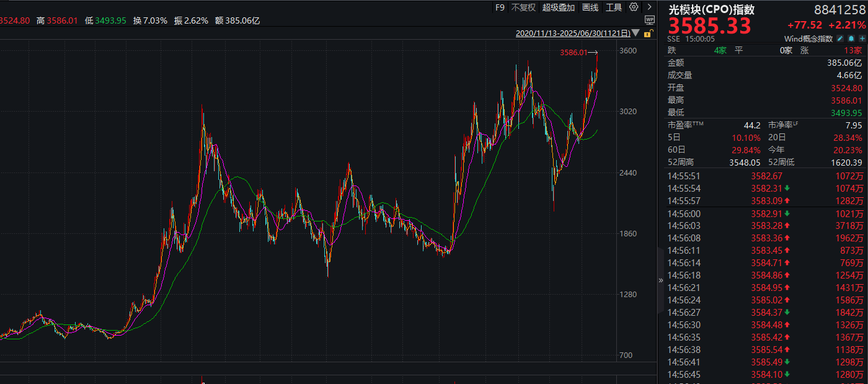The width and height of the screenshot is (868, 384).
Task: Click the 3600 price axis label
Action: point(628,50)
